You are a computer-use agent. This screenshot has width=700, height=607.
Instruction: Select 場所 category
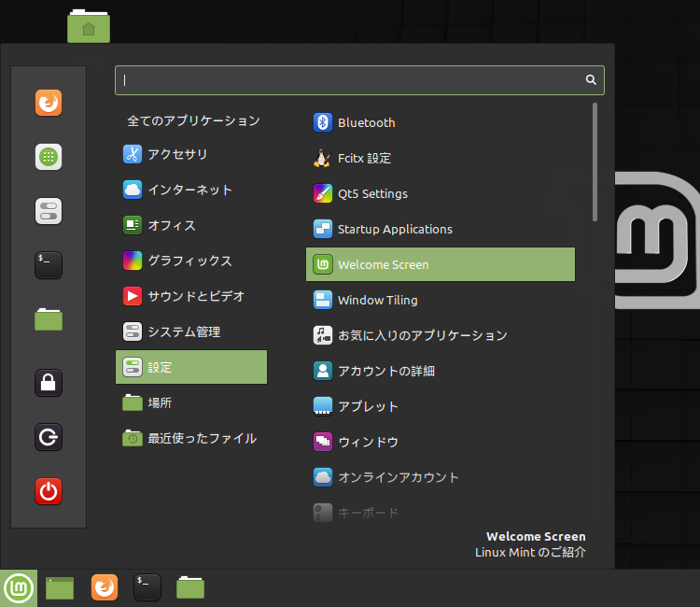click(x=191, y=402)
